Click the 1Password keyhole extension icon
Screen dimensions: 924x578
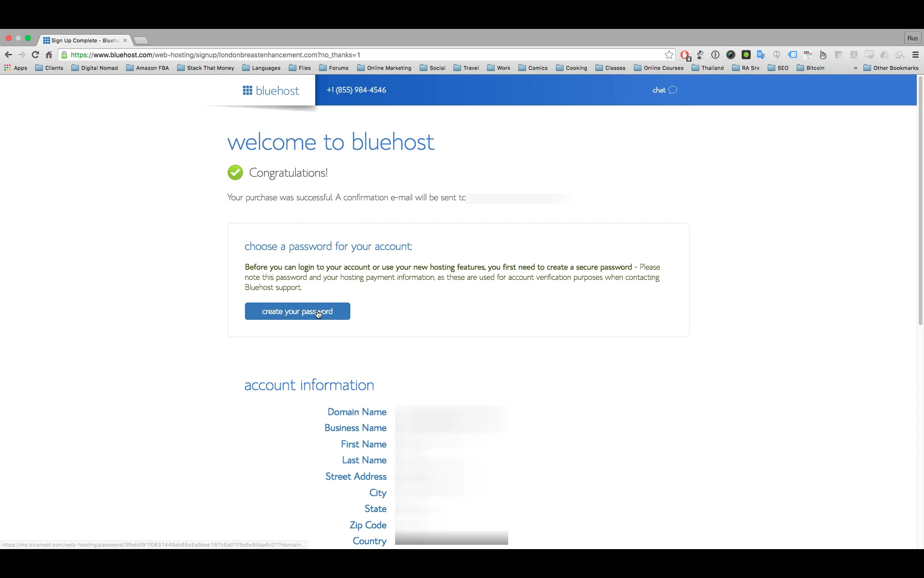[715, 55]
